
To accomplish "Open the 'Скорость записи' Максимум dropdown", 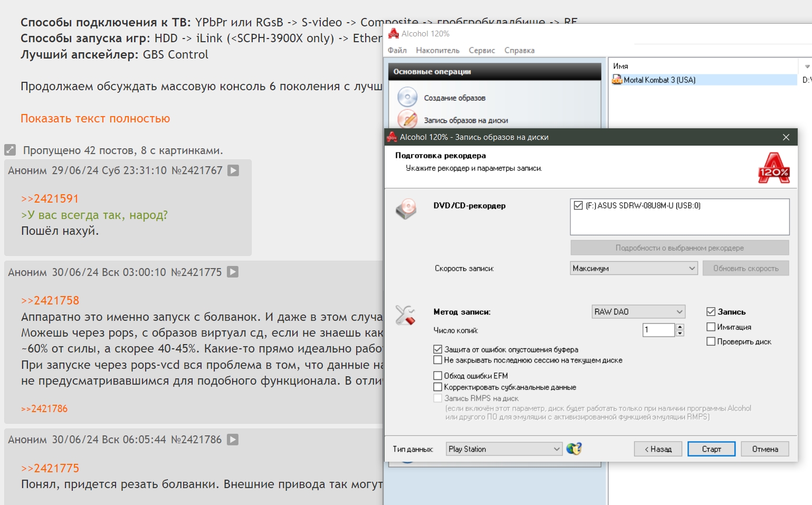I will pos(634,268).
